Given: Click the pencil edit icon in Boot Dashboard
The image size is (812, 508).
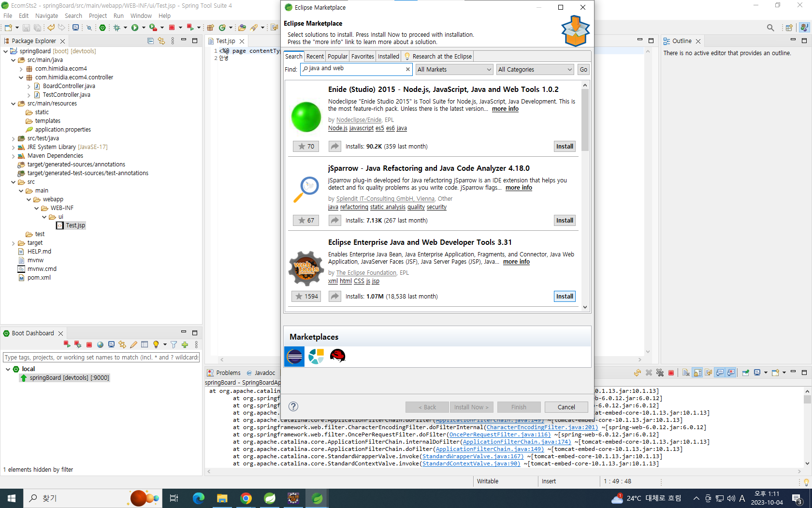Looking at the screenshot, I should (133, 344).
